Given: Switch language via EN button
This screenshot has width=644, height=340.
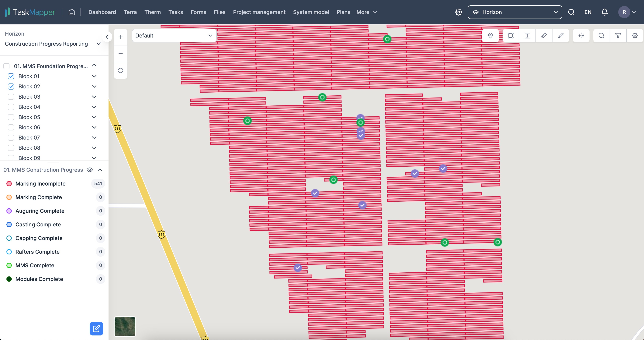Looking at the screenshot, I should tap(588, 12).
